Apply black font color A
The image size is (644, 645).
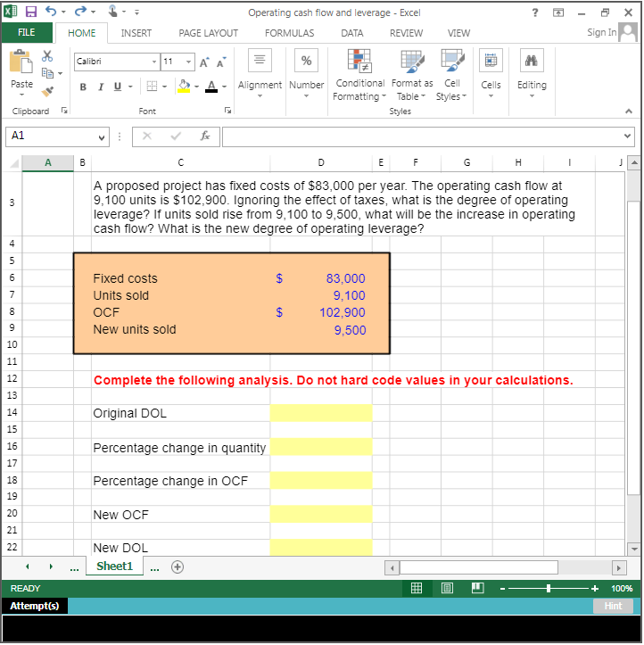click(211, 87)
